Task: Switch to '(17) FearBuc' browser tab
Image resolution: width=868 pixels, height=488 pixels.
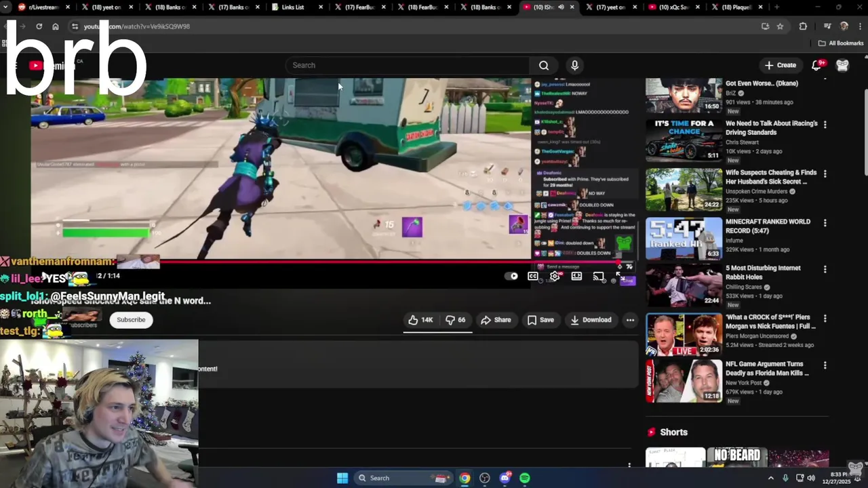Action: coord(359,7)
